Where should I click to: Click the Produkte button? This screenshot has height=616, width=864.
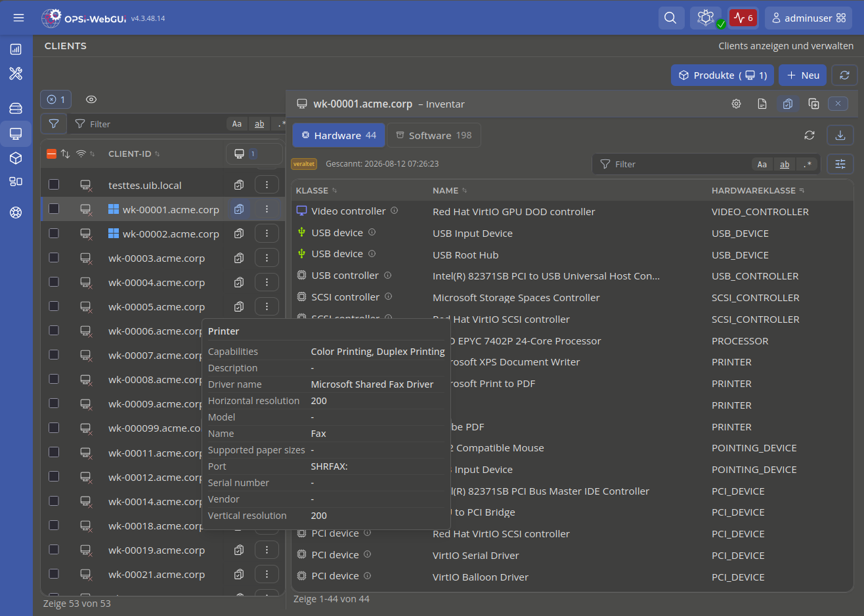723,75
